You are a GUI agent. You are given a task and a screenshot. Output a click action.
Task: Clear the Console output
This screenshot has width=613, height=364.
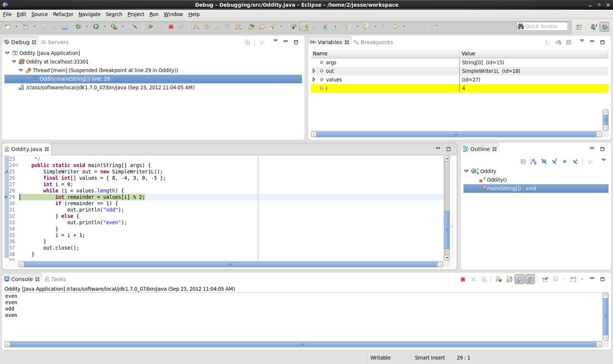click(498, 279)
